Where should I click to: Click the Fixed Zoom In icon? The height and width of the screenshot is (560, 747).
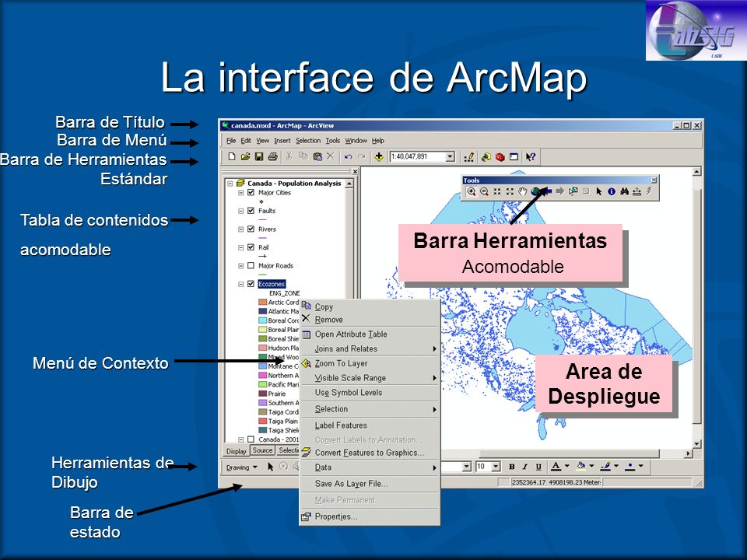(497, 191)
